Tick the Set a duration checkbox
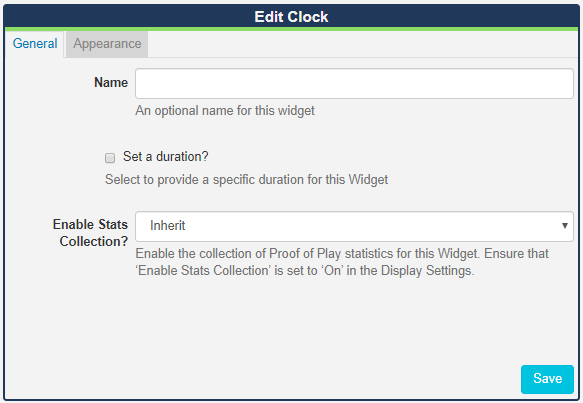Image resolution: width=583 pixels, height=403 pixels. pos(110,158)
